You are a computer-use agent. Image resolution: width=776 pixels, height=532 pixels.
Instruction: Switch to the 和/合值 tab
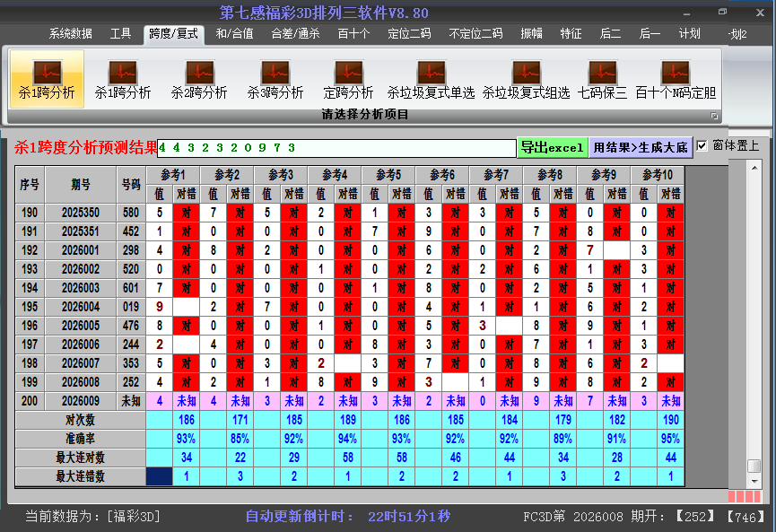tap(234, 34)
